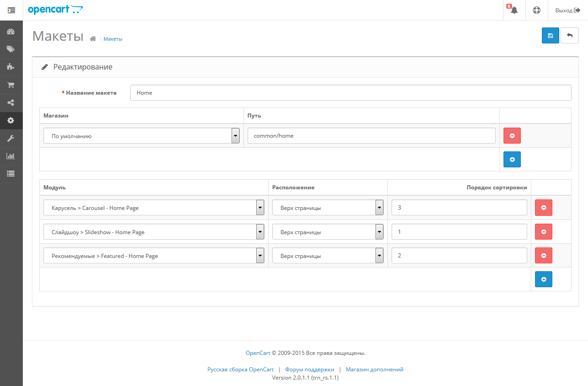Open the life-ring support icon
The image size is (588, 386).
[536, 10]
